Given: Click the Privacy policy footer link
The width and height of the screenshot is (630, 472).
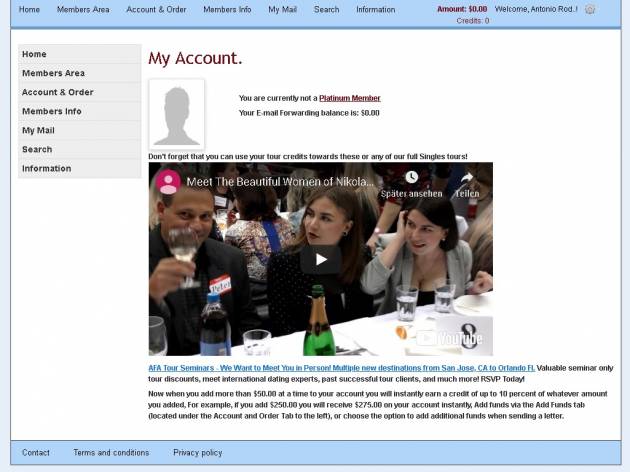Looking at the screenshot, I should click(198, 453).
